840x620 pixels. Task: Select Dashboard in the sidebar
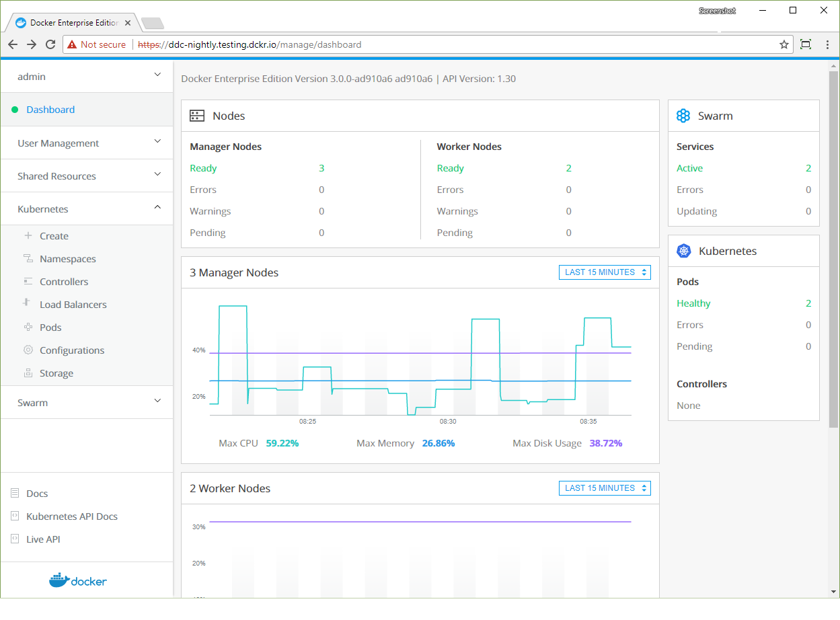coord(50,110)
